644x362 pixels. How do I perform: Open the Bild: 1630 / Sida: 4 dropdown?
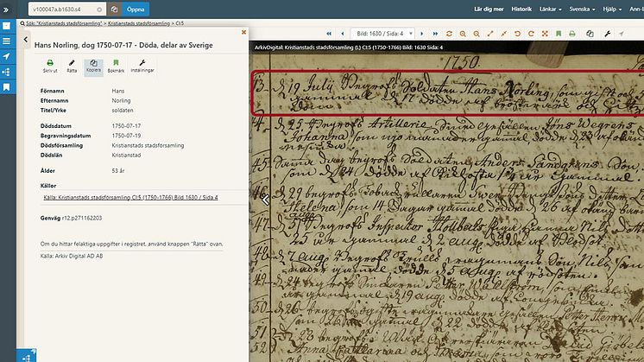[382, 34]
